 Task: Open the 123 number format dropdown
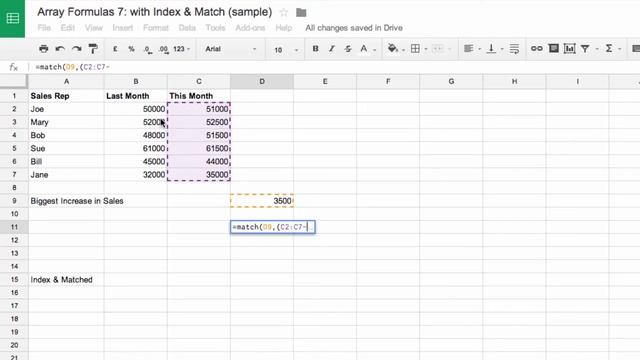click(x=181, y=49)
